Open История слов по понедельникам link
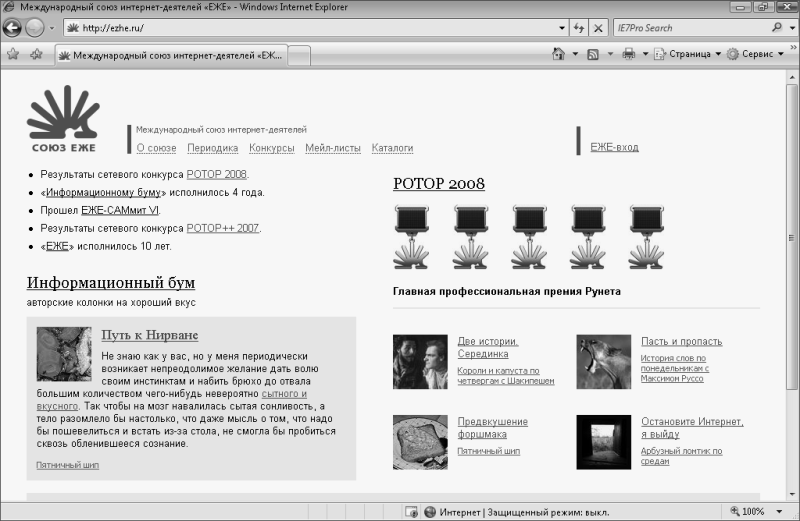This screenshot has height=521, width=800. [x=674, y=368]
